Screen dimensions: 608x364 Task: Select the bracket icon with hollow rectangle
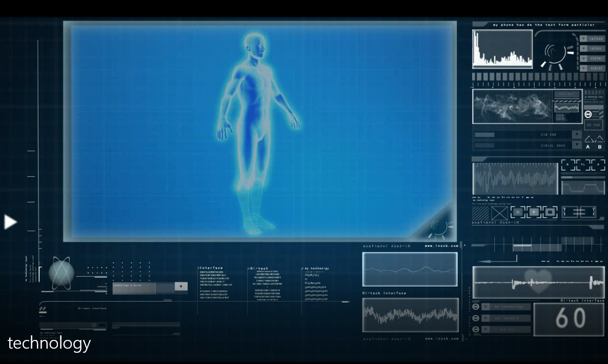[550, 212]
